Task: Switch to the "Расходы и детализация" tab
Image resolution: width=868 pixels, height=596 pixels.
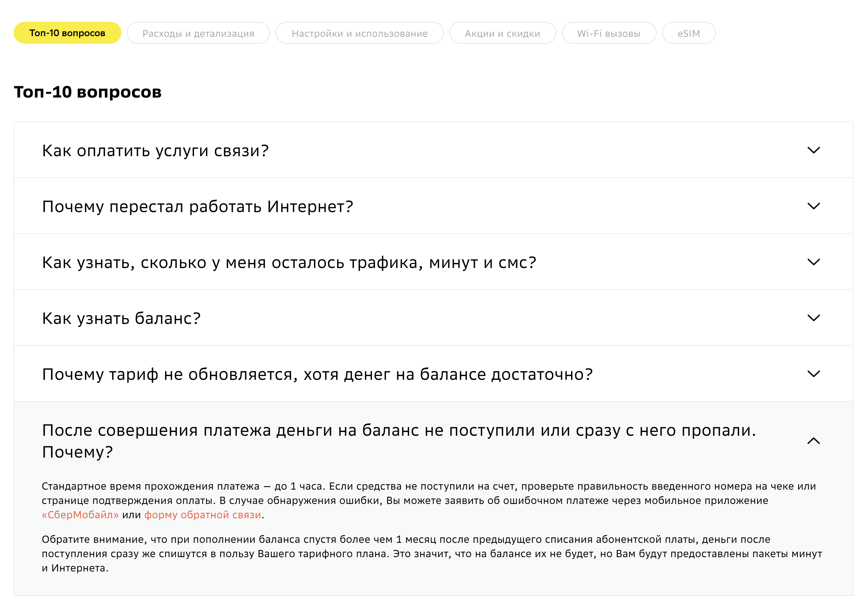Action: pos(198,33)
